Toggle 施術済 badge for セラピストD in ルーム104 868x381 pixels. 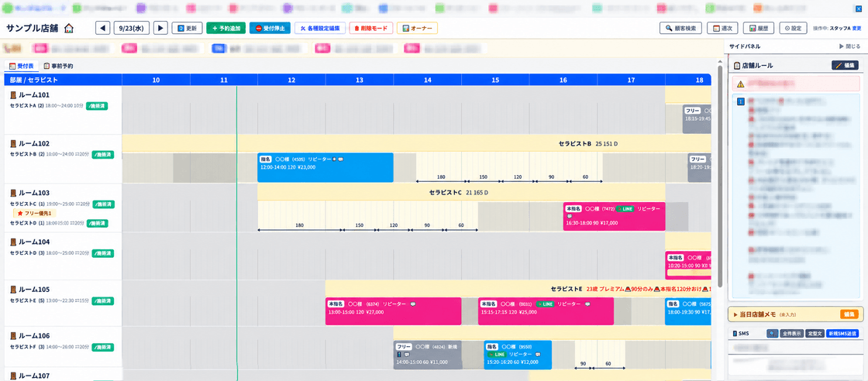point(103,253)
